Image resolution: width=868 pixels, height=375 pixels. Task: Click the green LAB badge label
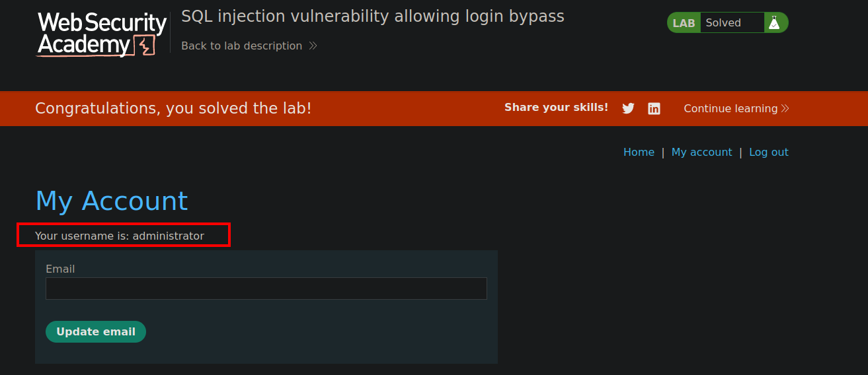click(x=684, y=22)
